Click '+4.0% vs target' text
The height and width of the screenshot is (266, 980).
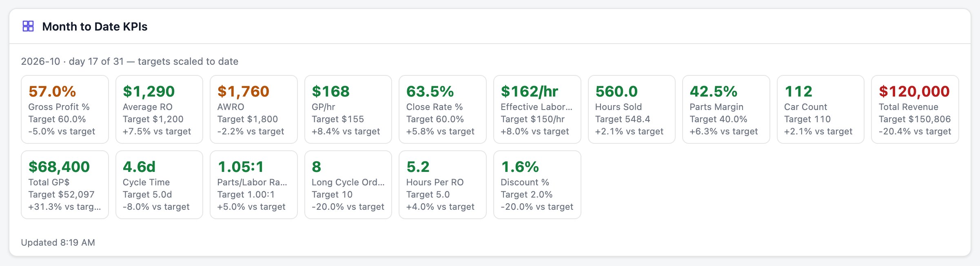pos(440,207)
